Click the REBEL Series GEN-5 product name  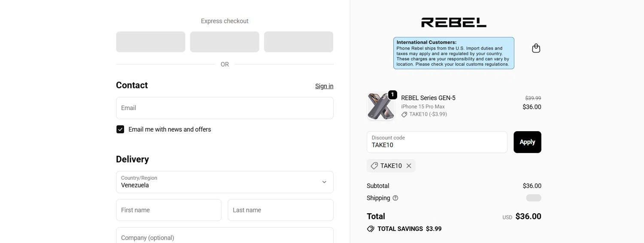(428, 98)
